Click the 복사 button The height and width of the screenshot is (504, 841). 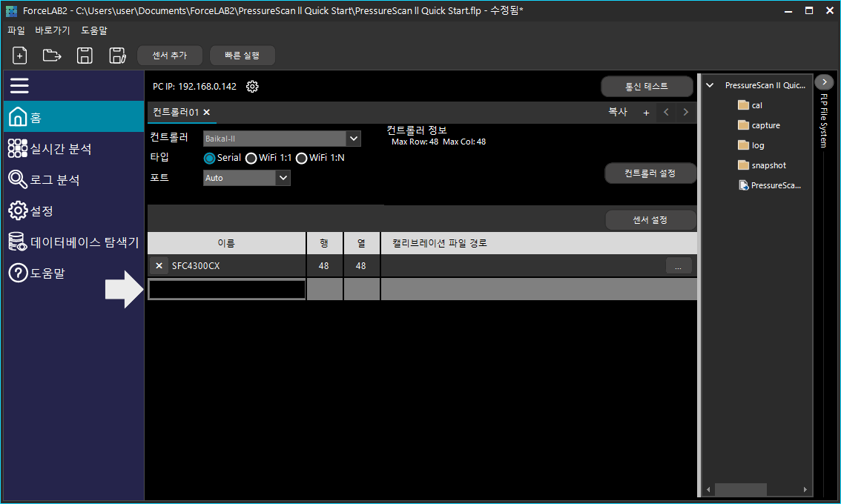click(618, 111)
